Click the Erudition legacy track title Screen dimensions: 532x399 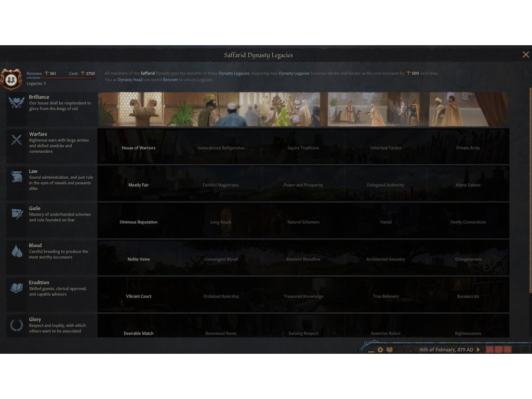(39, 282)
